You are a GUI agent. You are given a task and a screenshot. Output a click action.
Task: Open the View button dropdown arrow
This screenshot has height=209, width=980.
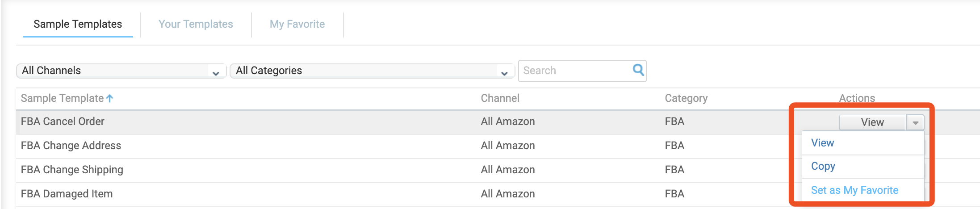pyautogui.click(x=915, y=122)
